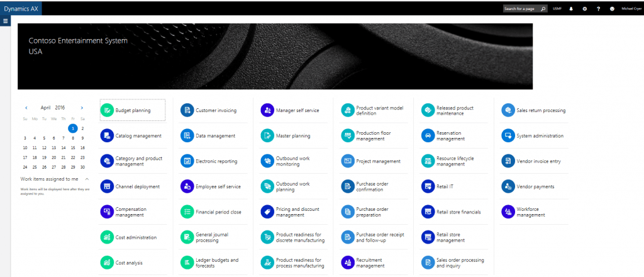Open the settings gear icon
The width and height of the screenshot is (644, 277).
584,9
